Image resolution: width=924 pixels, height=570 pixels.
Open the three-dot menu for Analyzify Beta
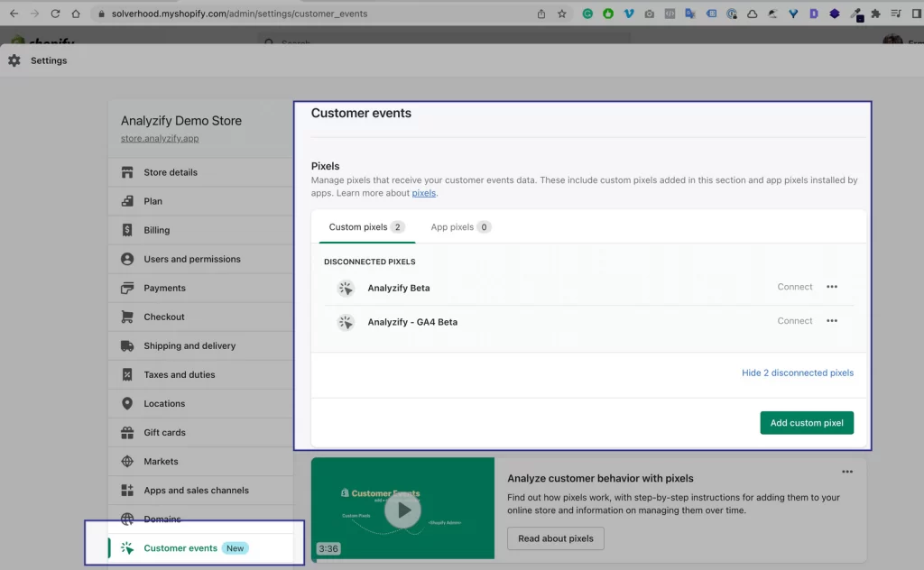click(831, 287)
